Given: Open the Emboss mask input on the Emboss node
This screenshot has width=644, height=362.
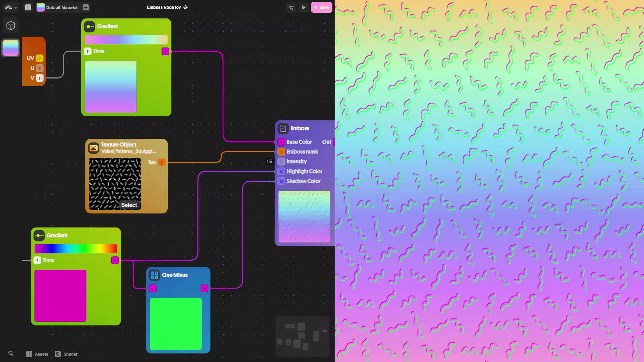Looking at the screenshot, I should (x=281, y=152).
